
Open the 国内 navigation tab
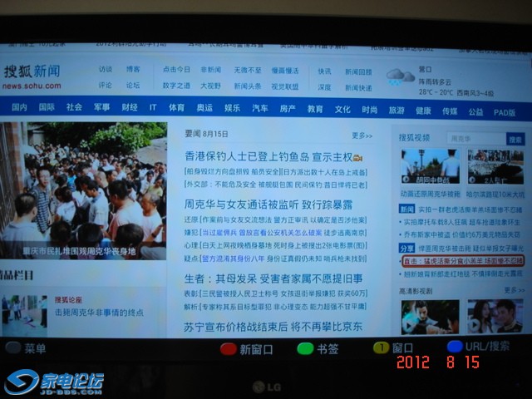[x=19, y=107]
